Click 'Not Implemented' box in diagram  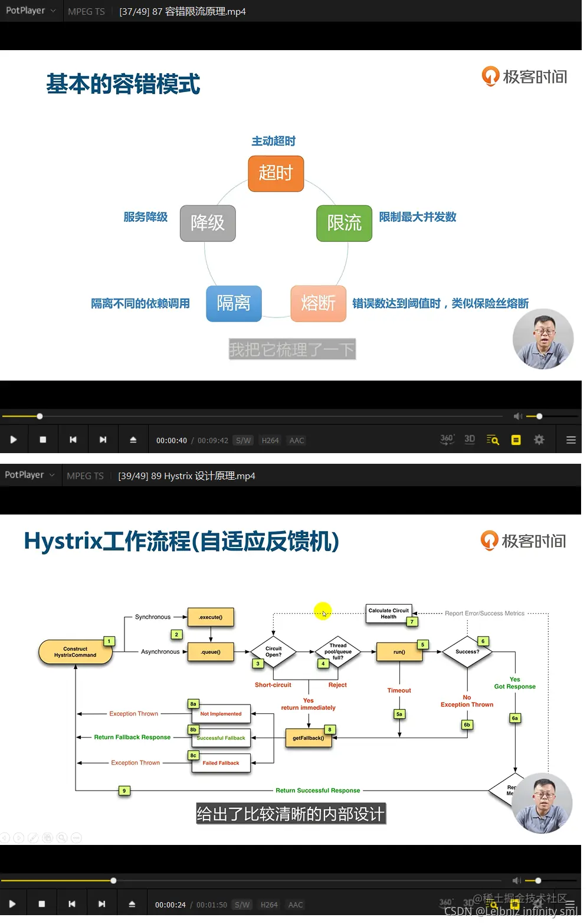(x=221, y=714)
